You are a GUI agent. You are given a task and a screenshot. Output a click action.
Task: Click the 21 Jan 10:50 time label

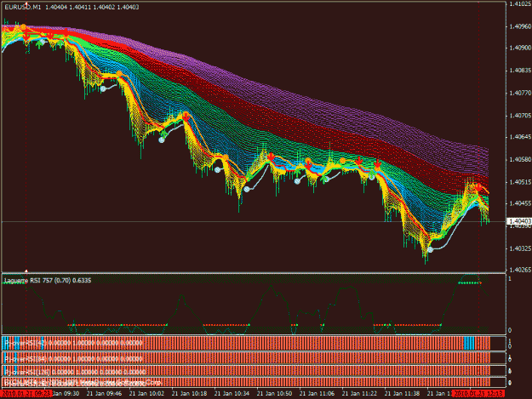(274, 394)
